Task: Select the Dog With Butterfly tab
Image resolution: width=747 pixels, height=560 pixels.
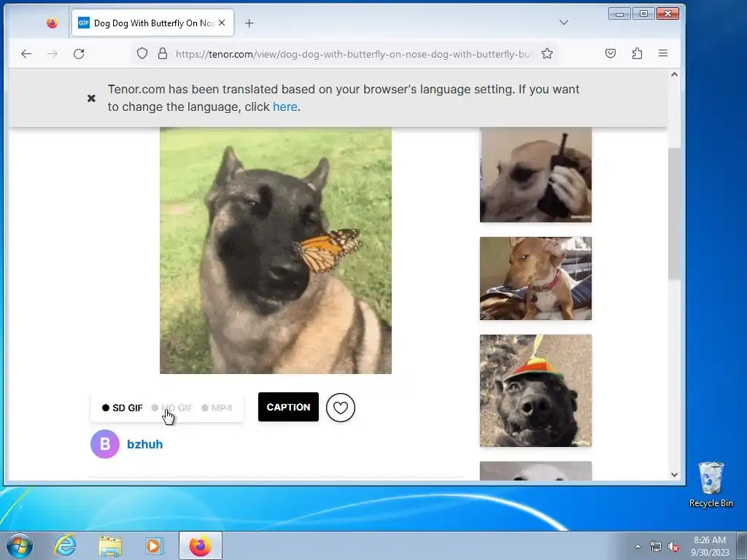Action: point(152,23)
